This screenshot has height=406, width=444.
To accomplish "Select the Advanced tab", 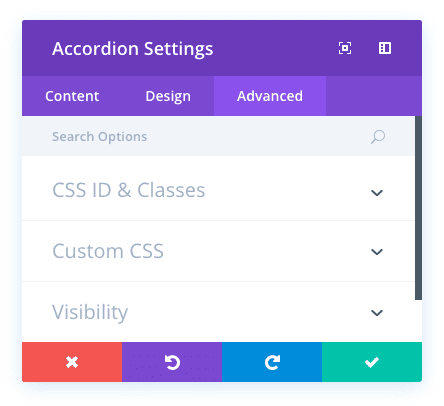I will (x=270, y=96).
